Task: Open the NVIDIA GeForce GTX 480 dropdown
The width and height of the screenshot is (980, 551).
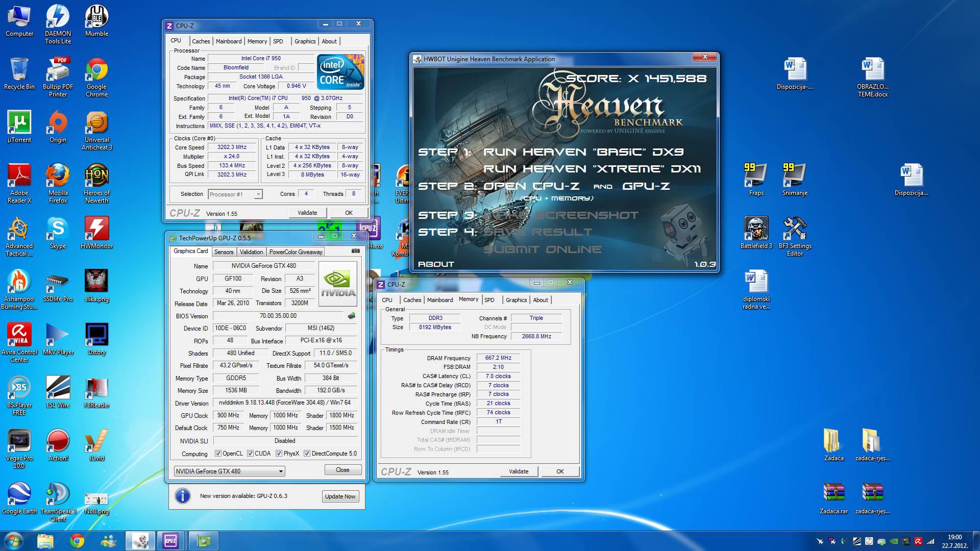Action: click(229, 471)
